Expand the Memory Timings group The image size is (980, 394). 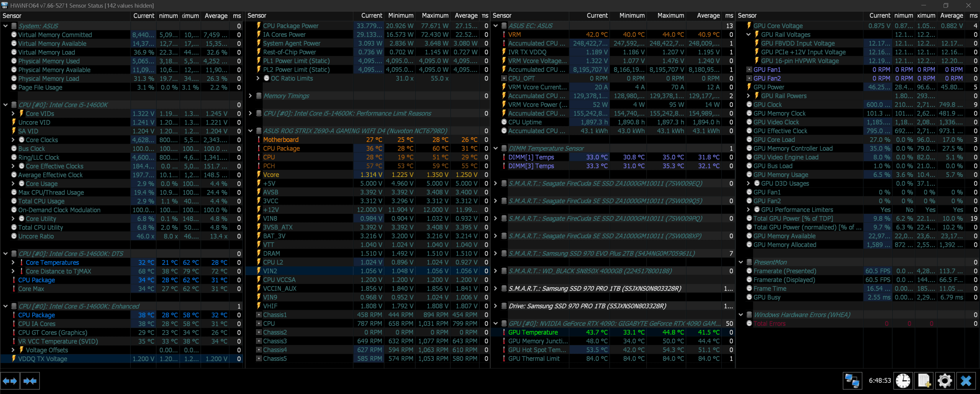251,96
